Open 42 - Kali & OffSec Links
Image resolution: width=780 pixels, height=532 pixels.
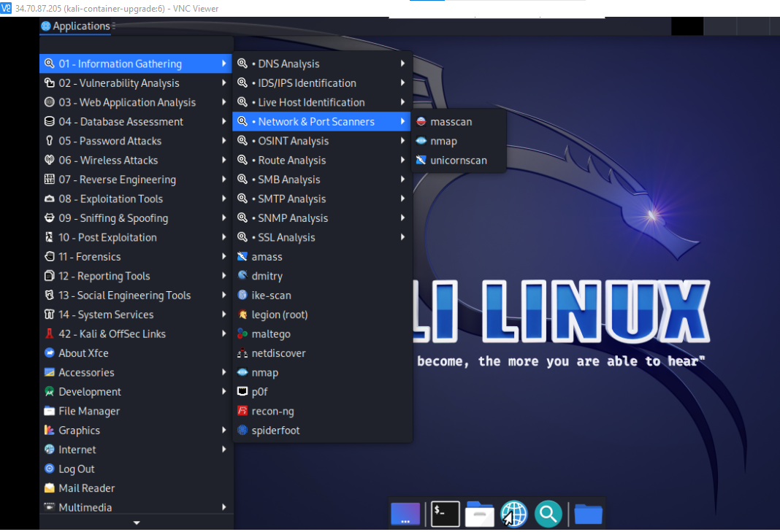point(135,334)
